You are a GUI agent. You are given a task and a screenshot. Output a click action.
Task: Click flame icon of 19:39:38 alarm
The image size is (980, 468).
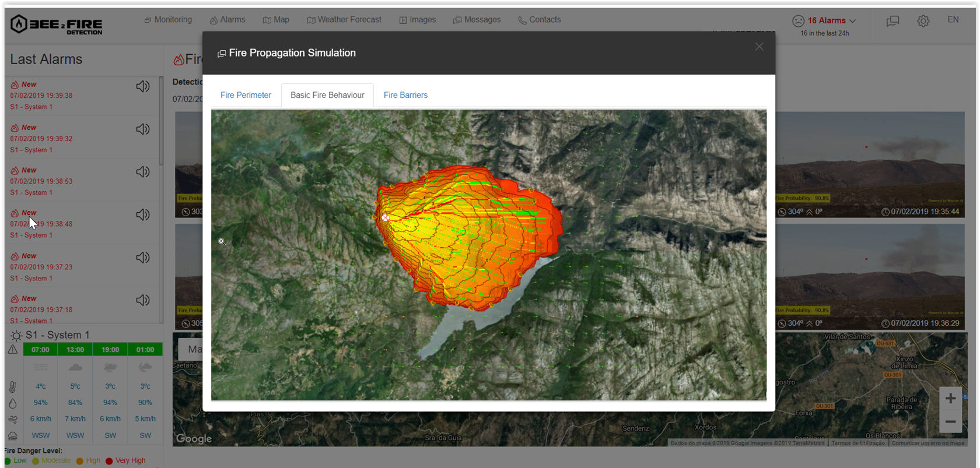click(15, 85)
